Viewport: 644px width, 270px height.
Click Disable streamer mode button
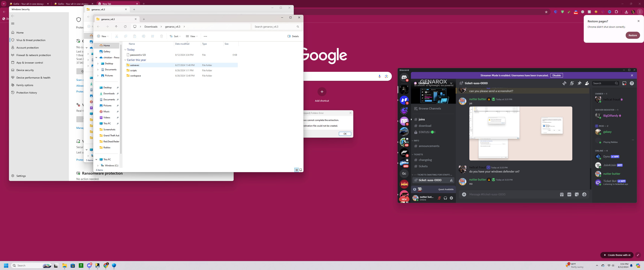coord(557,75)
